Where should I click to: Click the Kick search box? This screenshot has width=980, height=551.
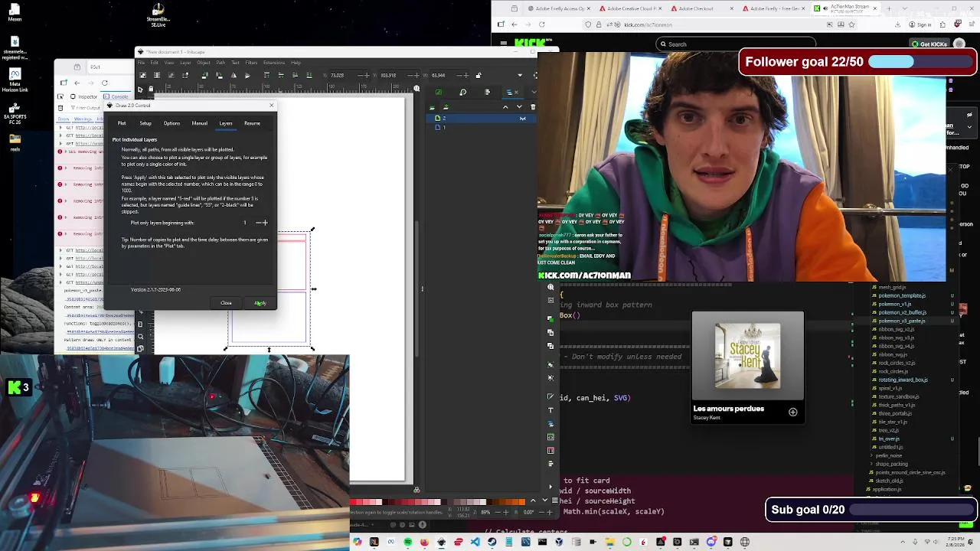735,44
